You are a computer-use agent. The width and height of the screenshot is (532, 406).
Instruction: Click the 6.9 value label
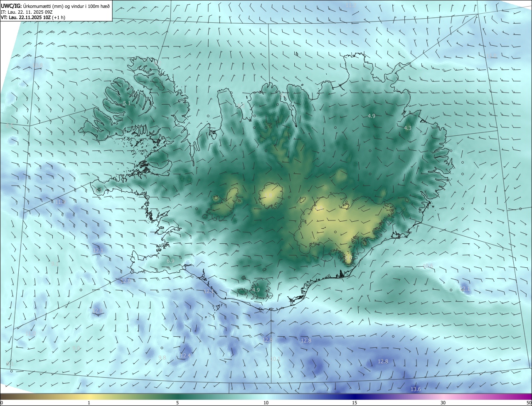pyautogui.click(x=170, y=261)
